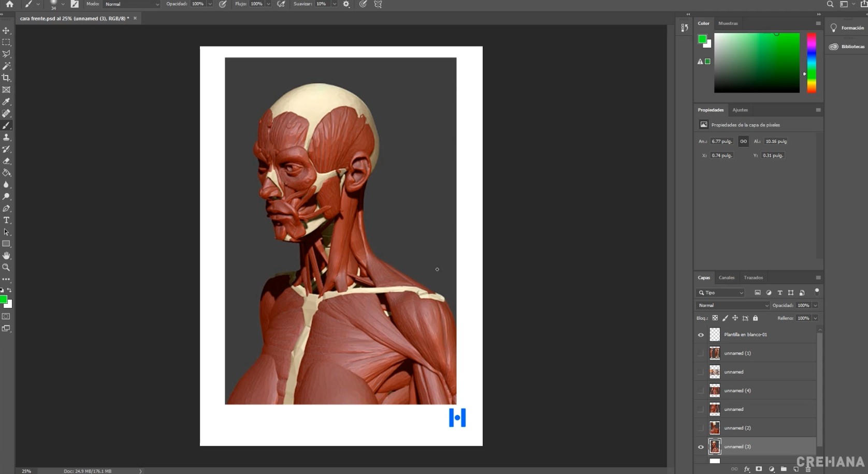The image size is (868, 474).
Task: Select the cara frente.psd document tab
Action: [x=74, y=18]
